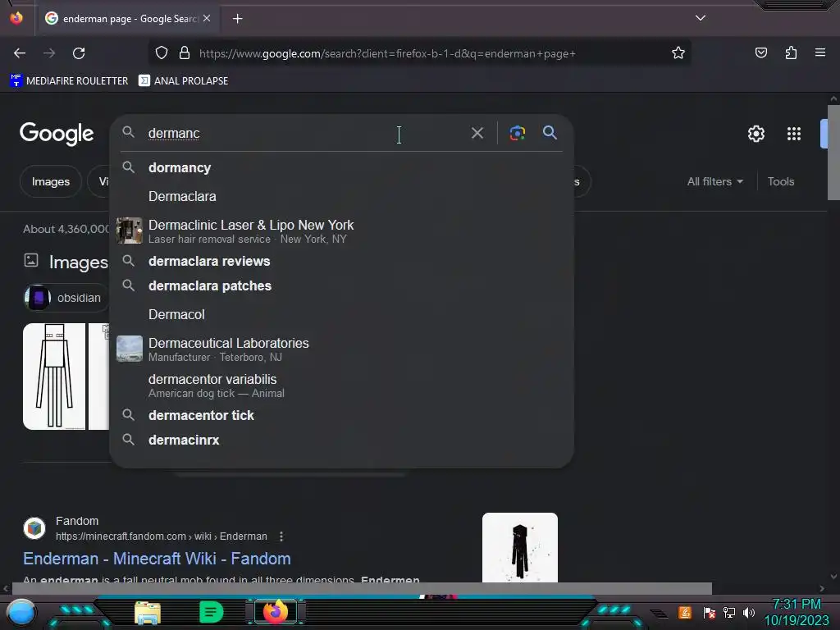Click the horizontal page scrollbar
The height and width of the screenshot is (630, 840).
coord(362,588)
